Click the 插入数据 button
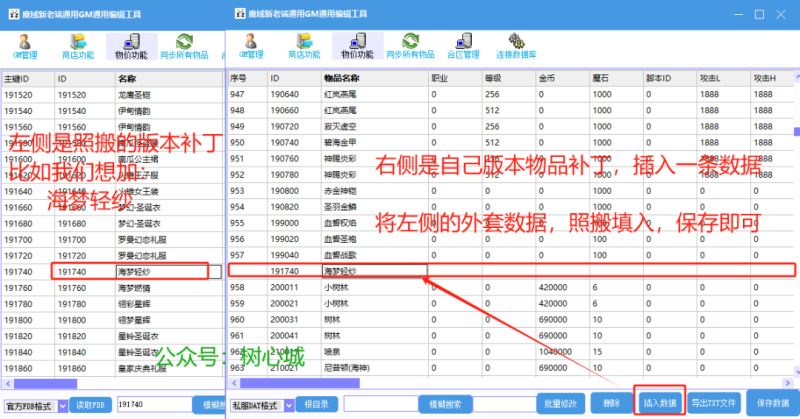 click(660, 403)
